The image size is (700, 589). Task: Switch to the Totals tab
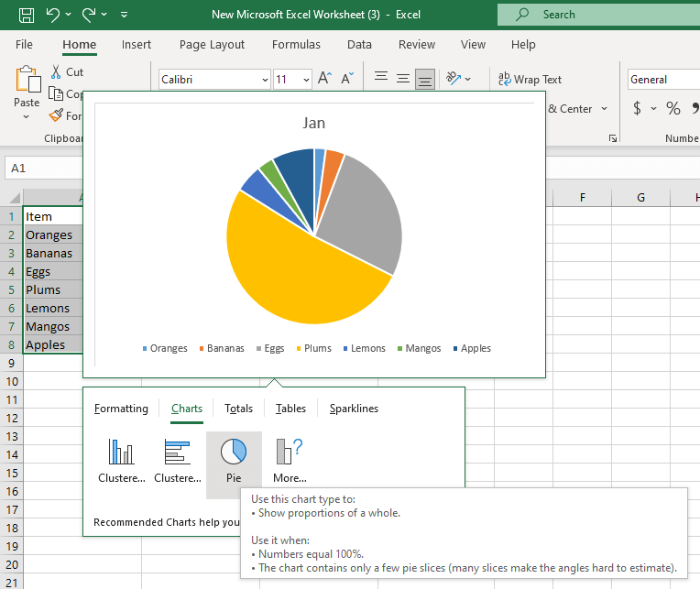point(238,409)
